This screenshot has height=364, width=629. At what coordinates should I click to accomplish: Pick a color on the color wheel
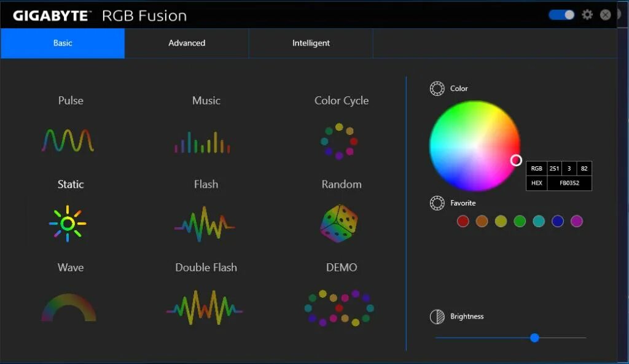(x=475, y=146)
